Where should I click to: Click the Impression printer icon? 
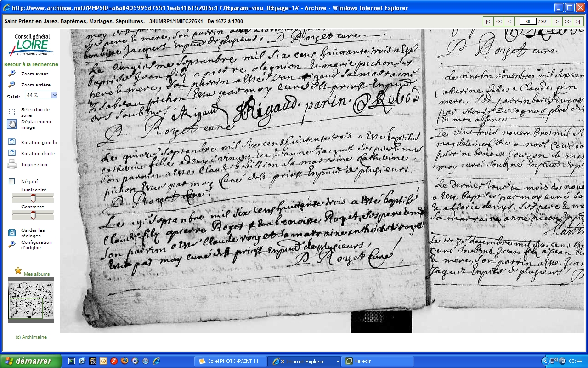click(x=12, y=164)
